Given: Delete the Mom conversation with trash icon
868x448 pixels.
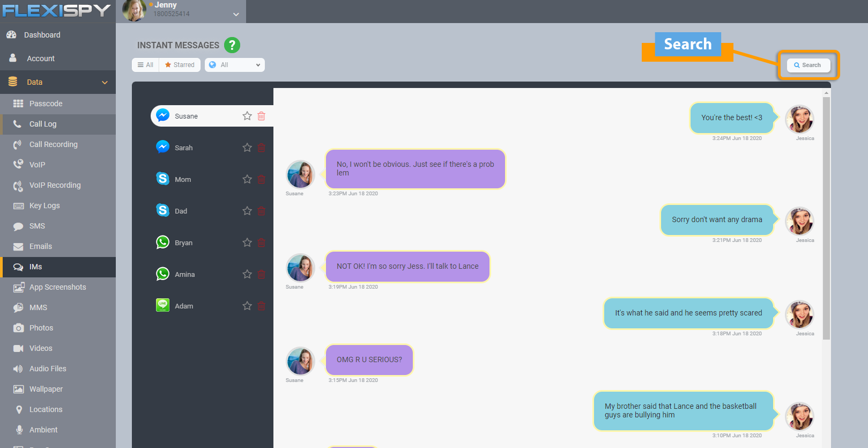Looking at the screenshot, I should 262,179.
